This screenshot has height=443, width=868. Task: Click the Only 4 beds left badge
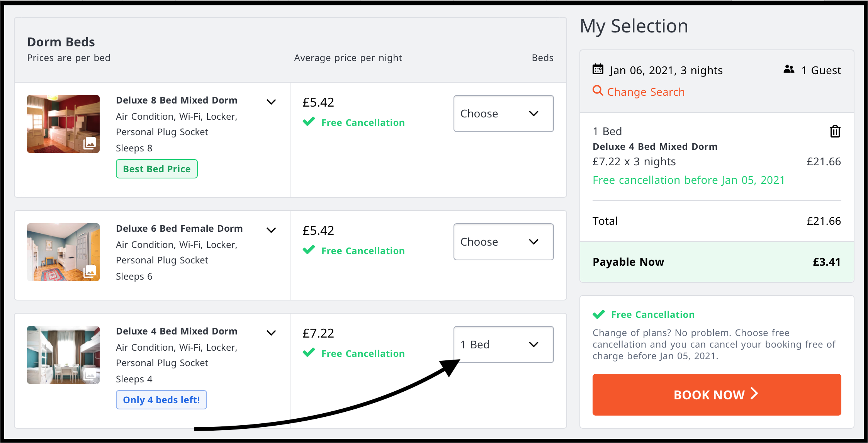161,400
